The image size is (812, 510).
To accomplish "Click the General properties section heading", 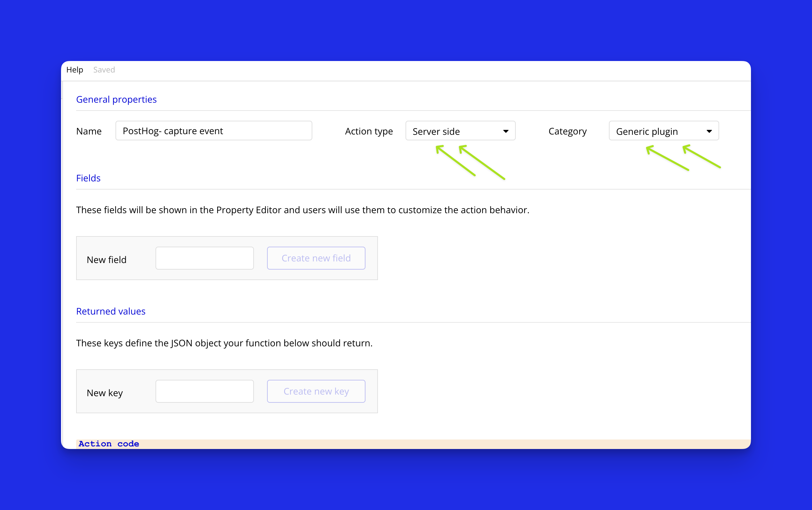I will point(116,99).
